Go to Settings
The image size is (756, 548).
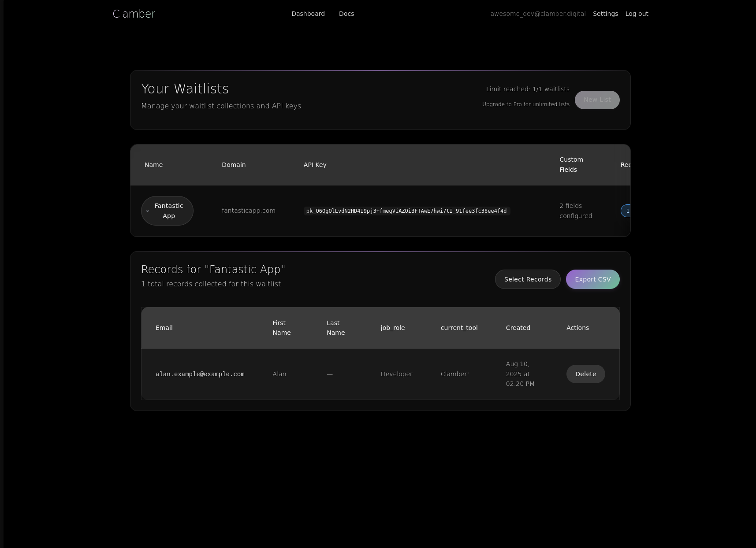tap(605, 14)
